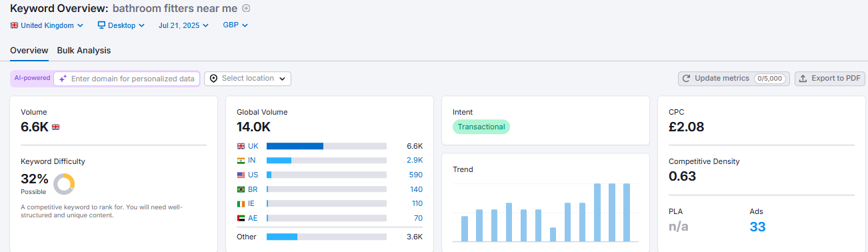Open the 2.9K India volume link
868x252 pixels.
(414, 161)
